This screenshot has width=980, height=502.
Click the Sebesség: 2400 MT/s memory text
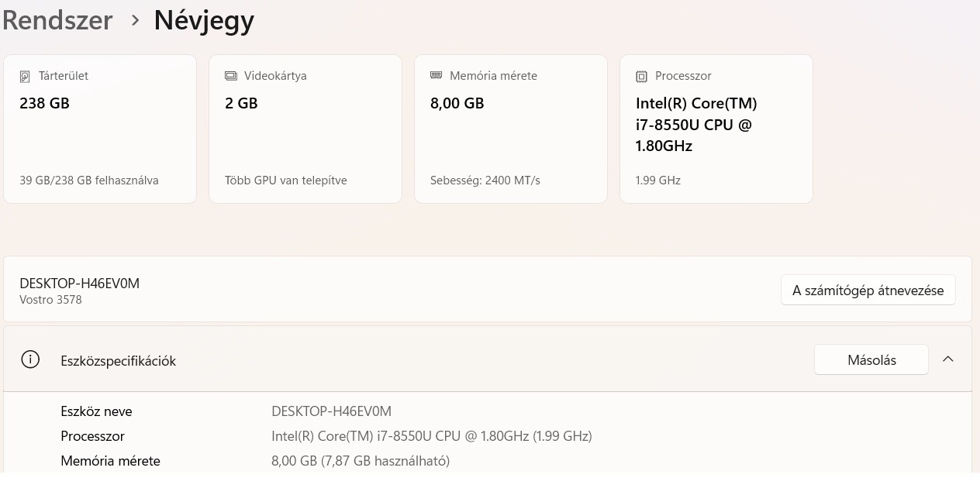pyautogui.click(x=485, y=181)
